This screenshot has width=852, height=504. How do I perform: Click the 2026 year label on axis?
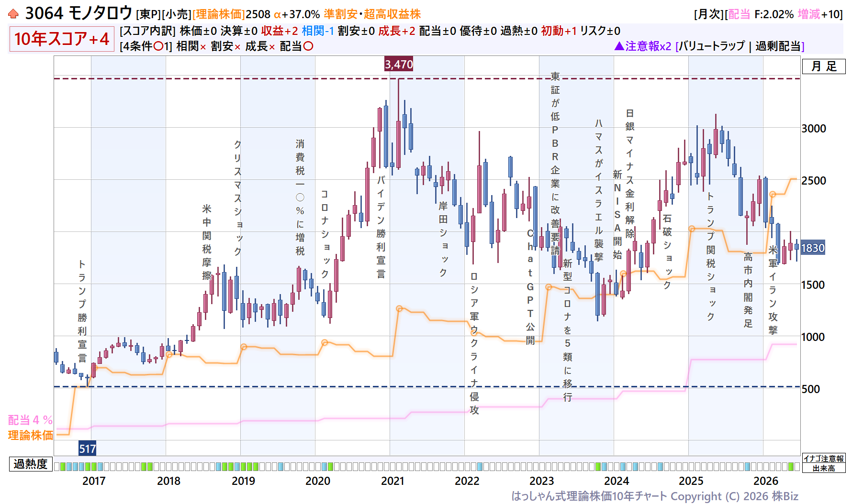click(766, 481)
